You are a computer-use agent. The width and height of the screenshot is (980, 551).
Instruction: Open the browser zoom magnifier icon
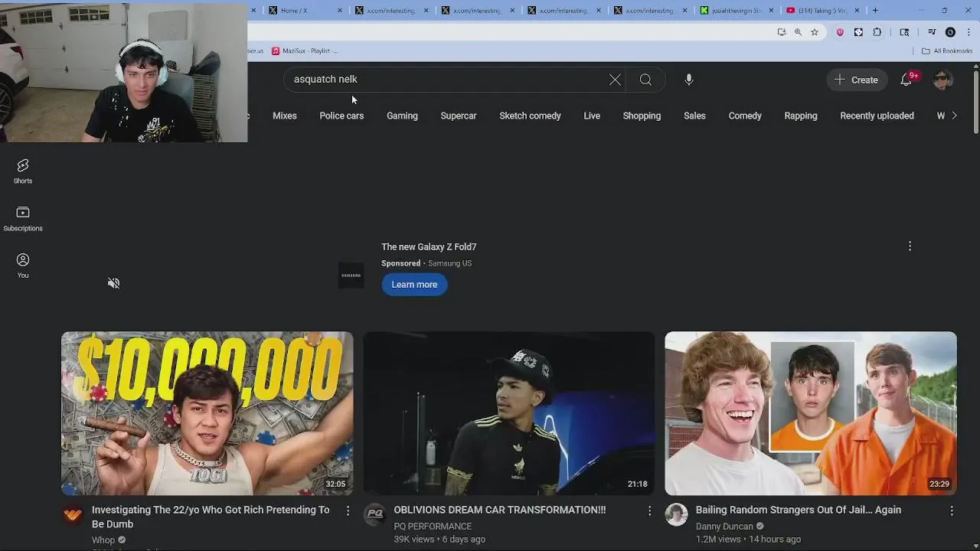[798, 32]
